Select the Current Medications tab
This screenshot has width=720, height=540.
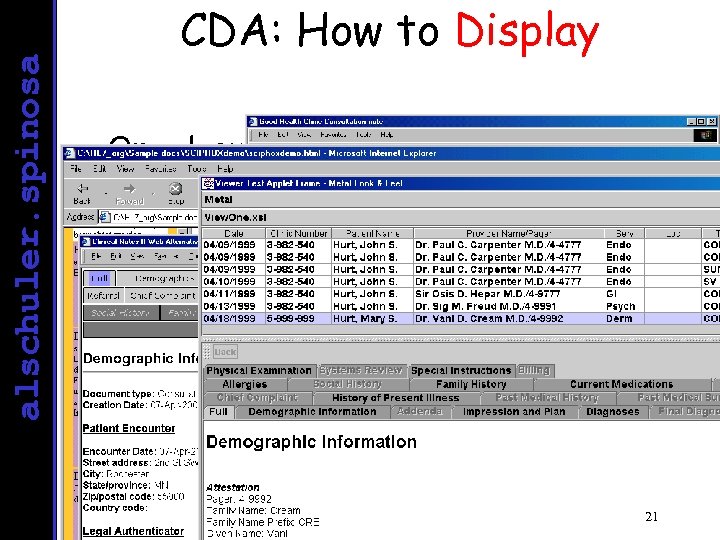621,384
